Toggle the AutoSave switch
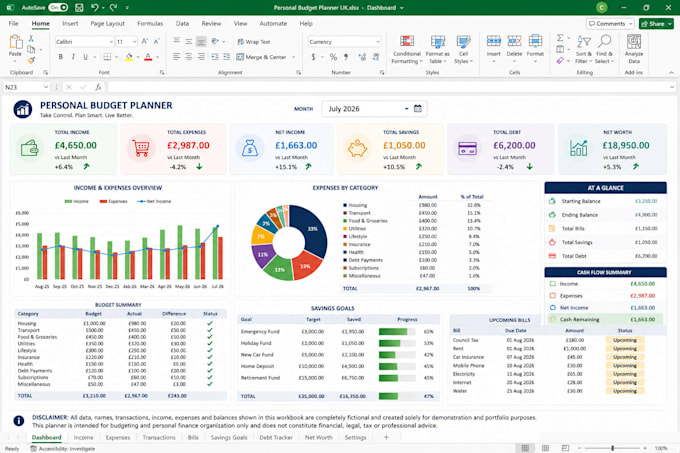 click(58, 7)
